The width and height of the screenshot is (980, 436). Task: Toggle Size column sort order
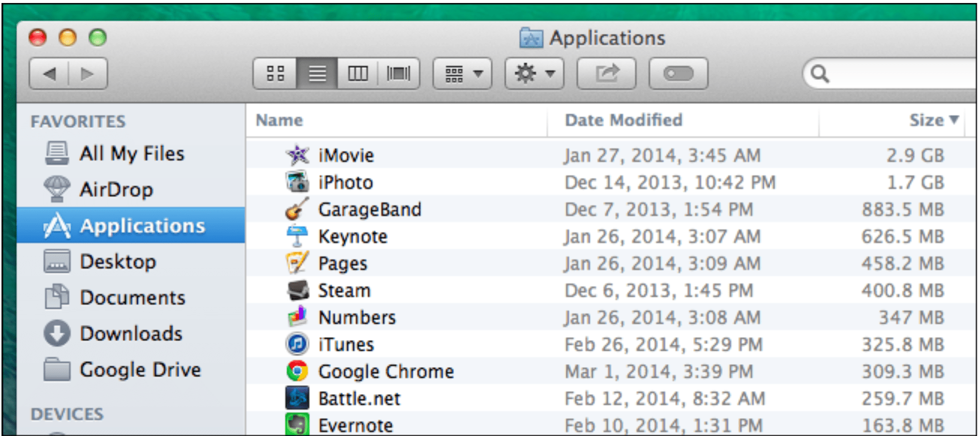[x=892, y=120]
